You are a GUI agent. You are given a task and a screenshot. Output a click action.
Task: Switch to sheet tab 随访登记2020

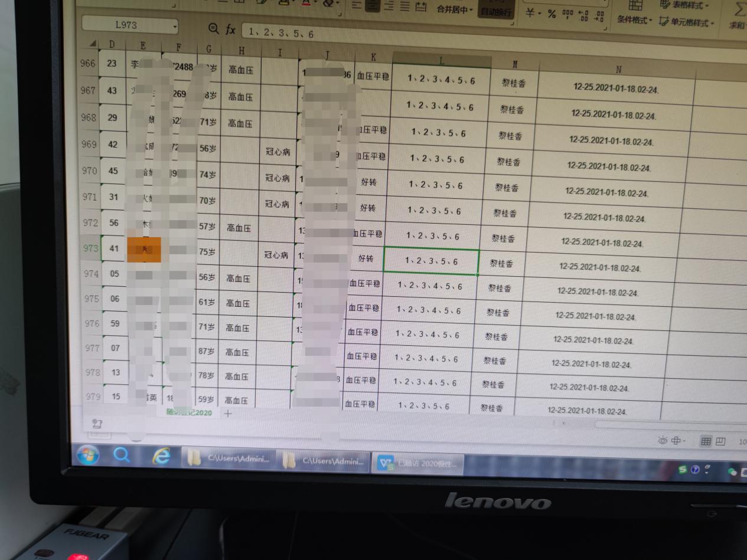point(188,412)
